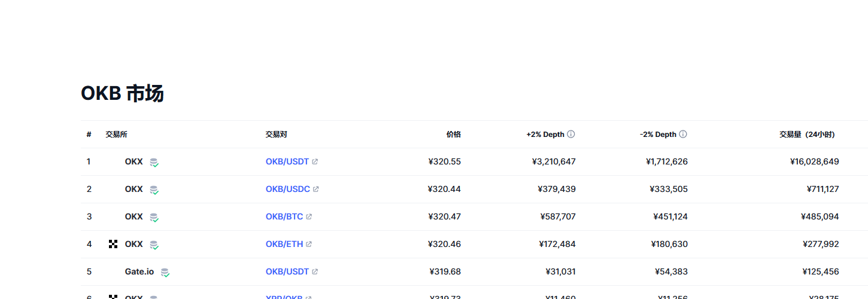The height and width of the screenshot is (299, 868).
Task: Click the depth value ¥31,031
Action: (x=560, y=271)
